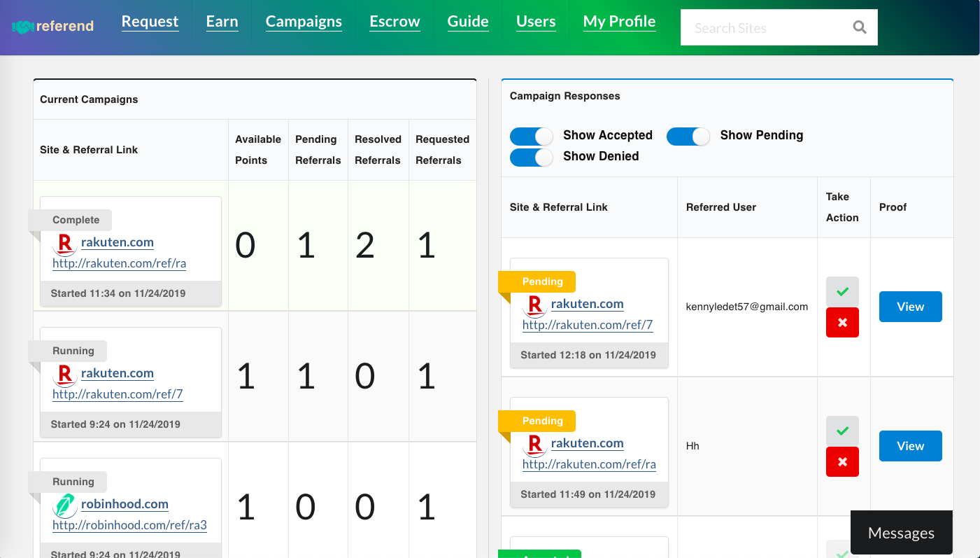The image size is (980, 558).
Task: Accept the referral from user Hh
Action: (842, 431)
